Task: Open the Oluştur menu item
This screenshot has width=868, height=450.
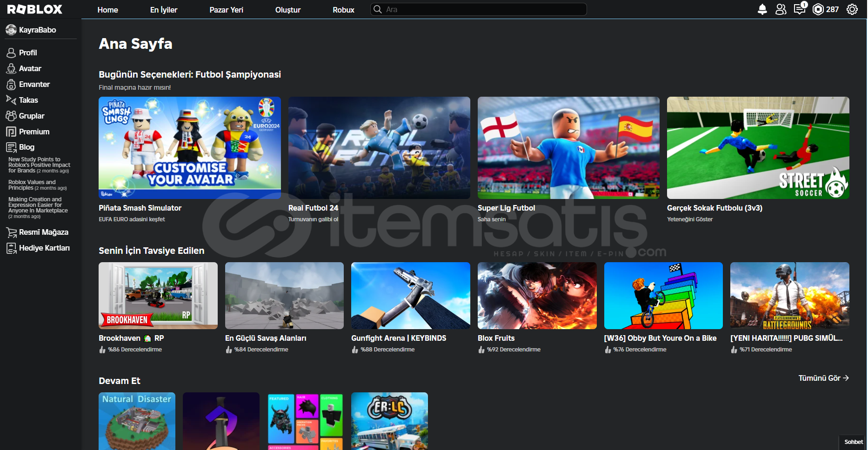Action: click(288, 10)
